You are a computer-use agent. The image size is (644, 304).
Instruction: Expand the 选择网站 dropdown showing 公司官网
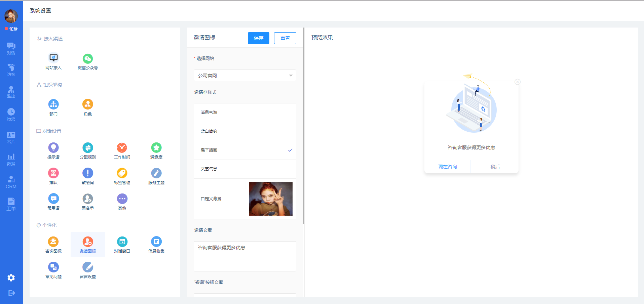245,76
